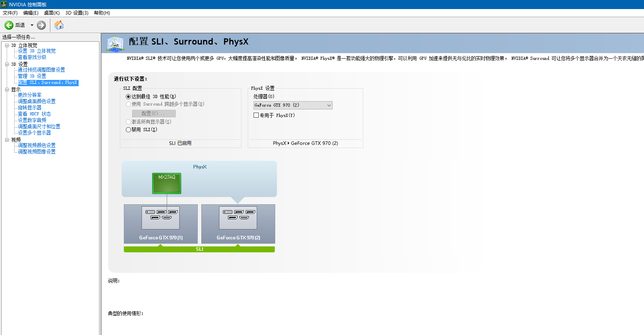Collapse the 3D 立体视觉 tree node
644x335 pixels.
(x=7, y=45)
